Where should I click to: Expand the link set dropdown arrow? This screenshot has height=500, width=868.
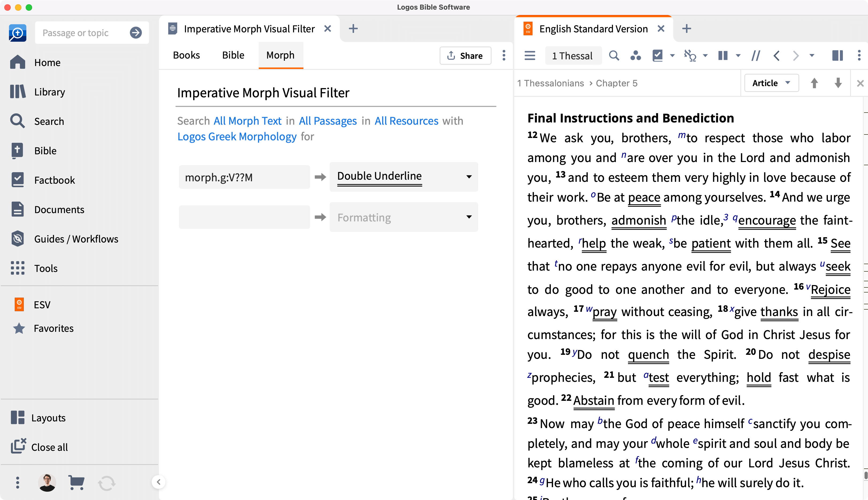pyautogui.click(x=705, y=55)
